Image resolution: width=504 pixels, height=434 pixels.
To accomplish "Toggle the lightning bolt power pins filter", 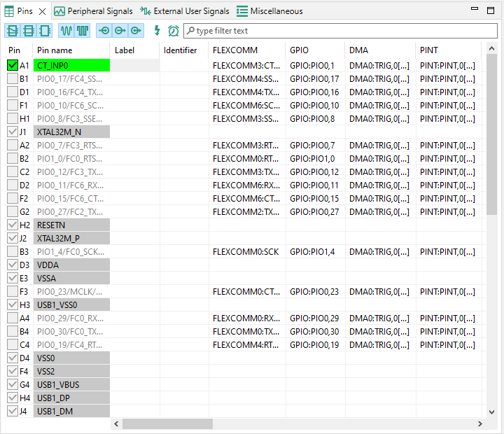I will [x=157, y=31].
